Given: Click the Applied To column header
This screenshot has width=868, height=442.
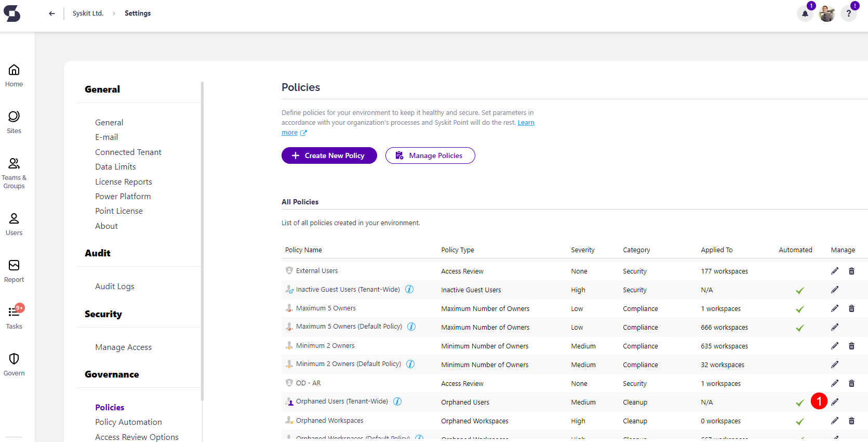Looking at the screenshot, I should tap(717, 250).
